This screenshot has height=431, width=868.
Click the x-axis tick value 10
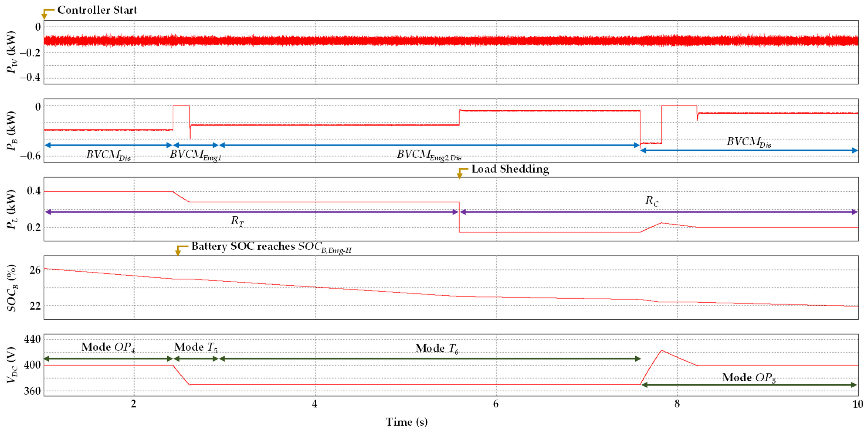[x=858, y=404]
